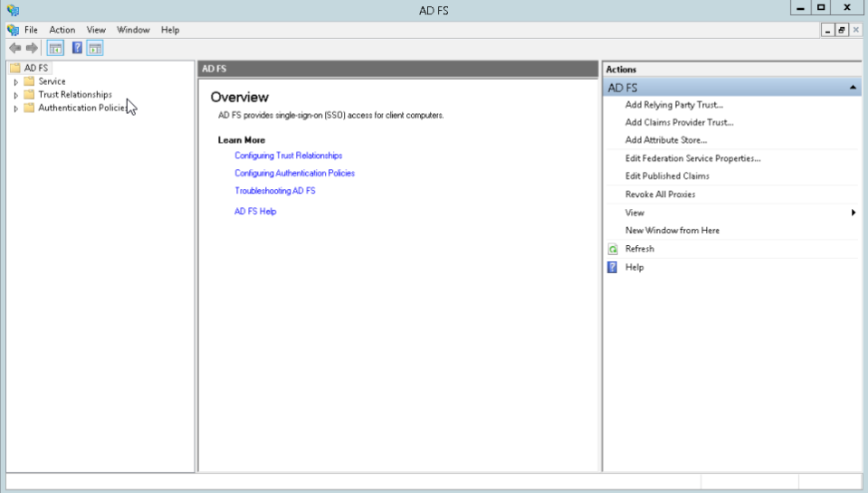Restore the inner MMC child window

point(842,30)
